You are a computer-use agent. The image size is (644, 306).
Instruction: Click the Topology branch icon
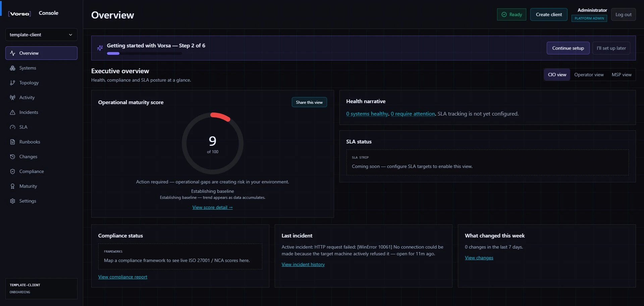12,83
